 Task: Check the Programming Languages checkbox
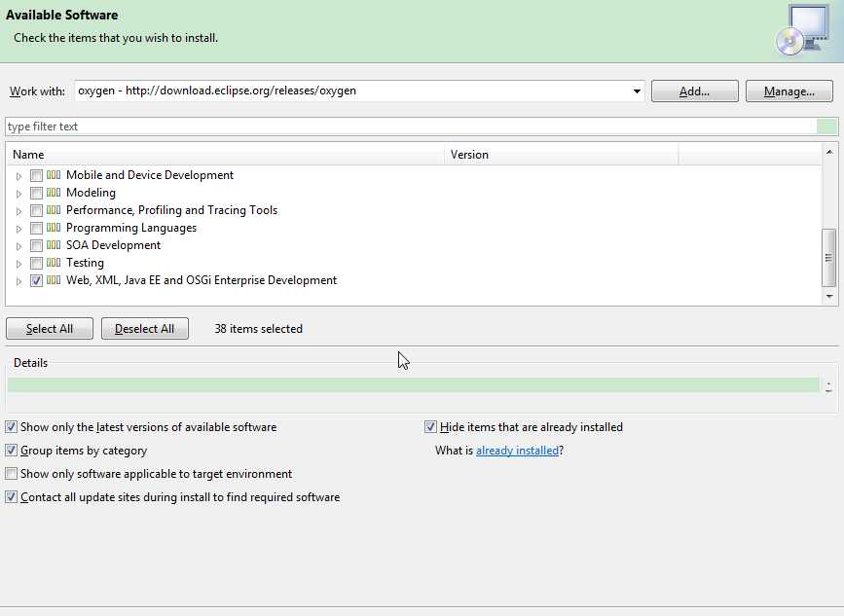(36, 228)
